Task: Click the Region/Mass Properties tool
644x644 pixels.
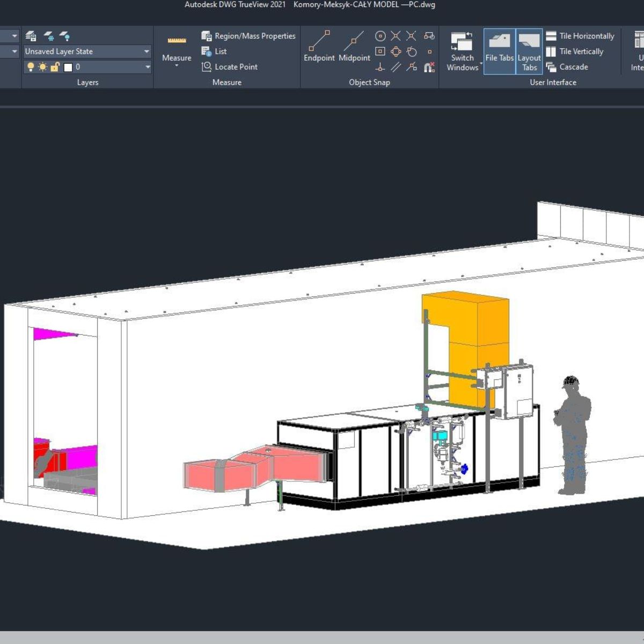Action: [x=248, y=36]
